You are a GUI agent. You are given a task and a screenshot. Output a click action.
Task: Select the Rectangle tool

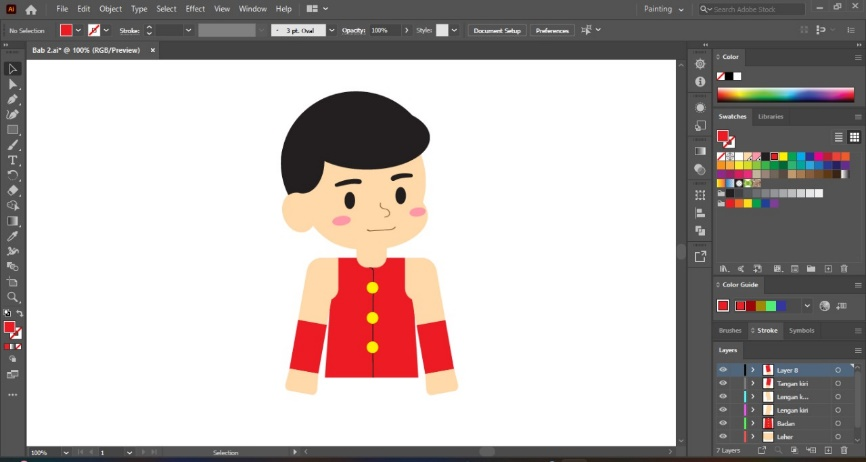[12, 130]
